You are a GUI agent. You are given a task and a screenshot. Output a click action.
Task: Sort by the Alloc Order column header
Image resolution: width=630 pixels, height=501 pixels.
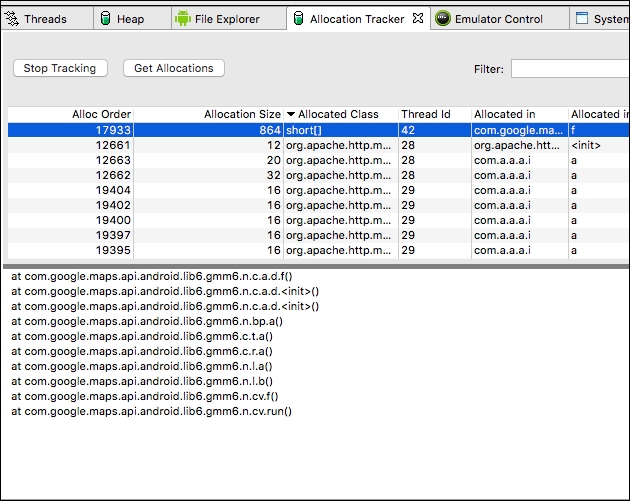tap(70, 115)
